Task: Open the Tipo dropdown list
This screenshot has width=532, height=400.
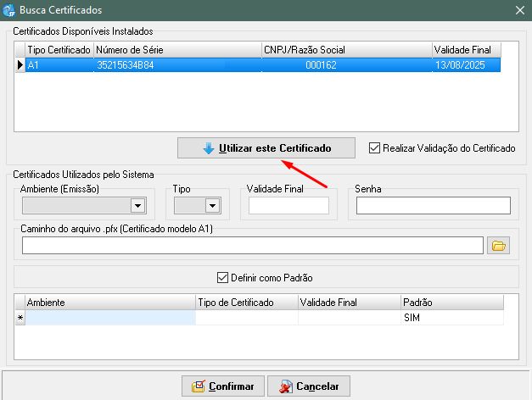Action: pyautogui.click(x=212, y=205)
